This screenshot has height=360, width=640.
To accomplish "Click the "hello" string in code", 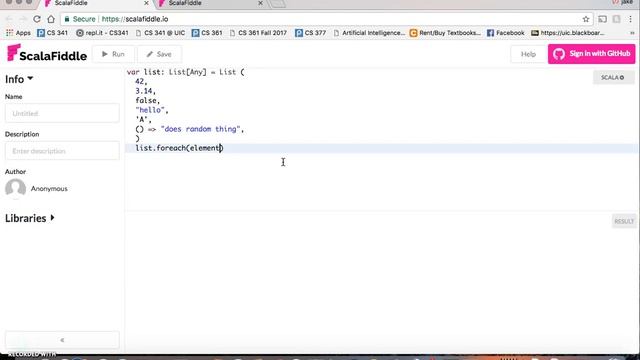I will pyautogui.click(x=150, y=110).
